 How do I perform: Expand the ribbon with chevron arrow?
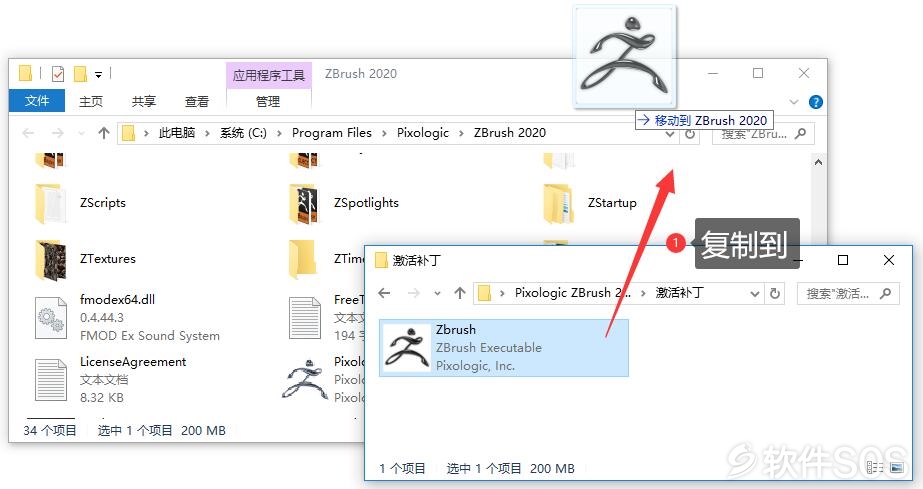click(x=793, y=102)
